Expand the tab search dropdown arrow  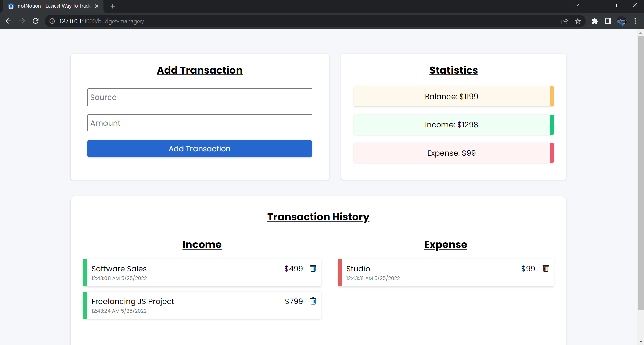[577, 5]
